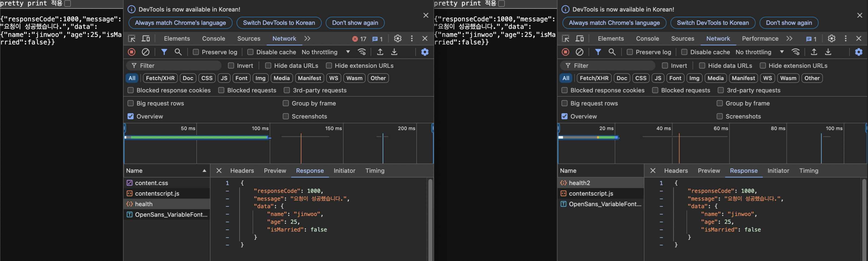868x261 pixels.
Task: Click Switch DevTools to Korean in left panel
Action: click(x=279, y=23)
